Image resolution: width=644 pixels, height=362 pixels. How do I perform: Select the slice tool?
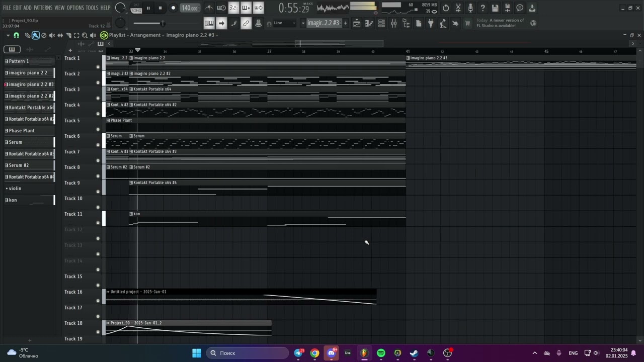click(x=68, y=35)
